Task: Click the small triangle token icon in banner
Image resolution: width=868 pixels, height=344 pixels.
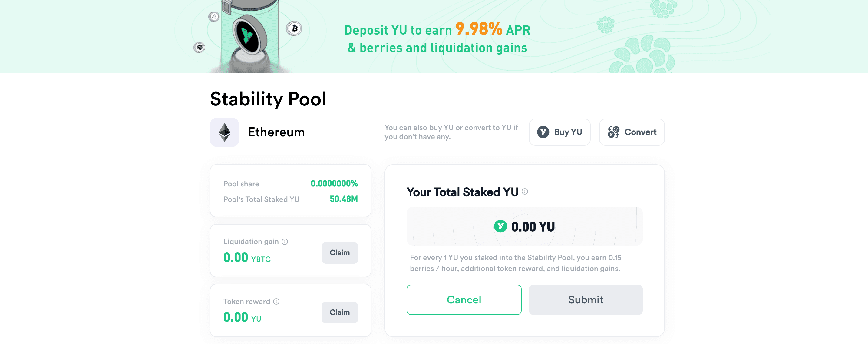Action: tap(214, 17)
